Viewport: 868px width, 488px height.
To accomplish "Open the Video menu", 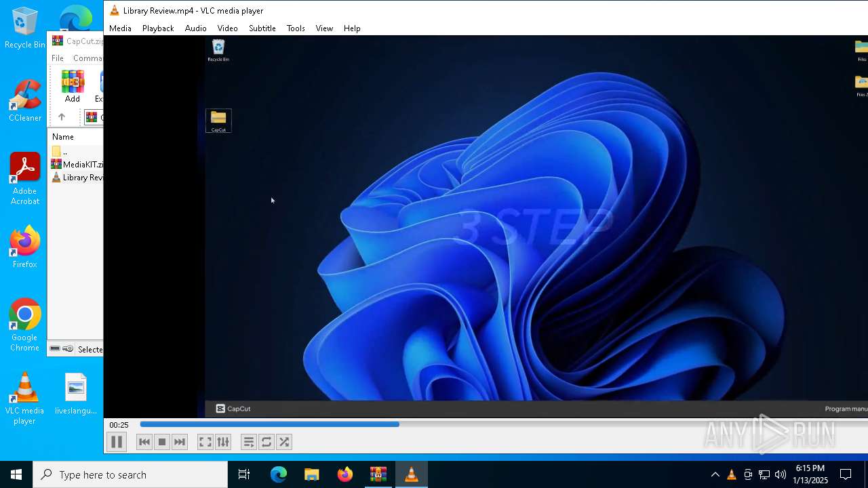I will coord(227,28).
